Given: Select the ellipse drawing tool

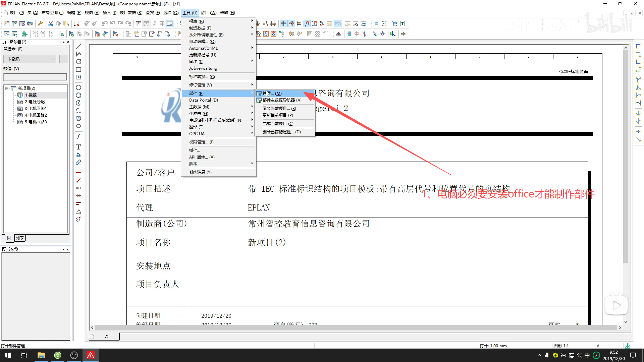Looking at the screenshot, I should (x=78, y=126).
